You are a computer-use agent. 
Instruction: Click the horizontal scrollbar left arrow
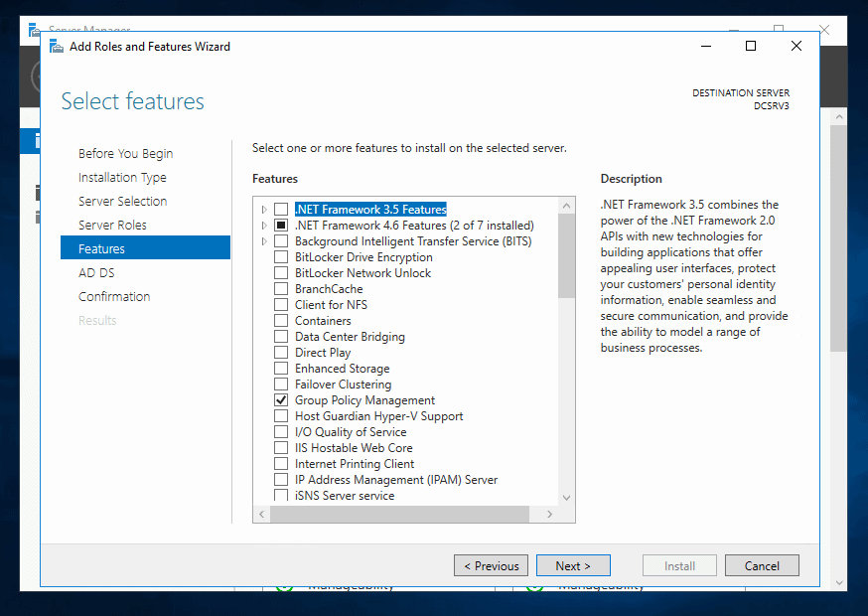click(261, 514)
